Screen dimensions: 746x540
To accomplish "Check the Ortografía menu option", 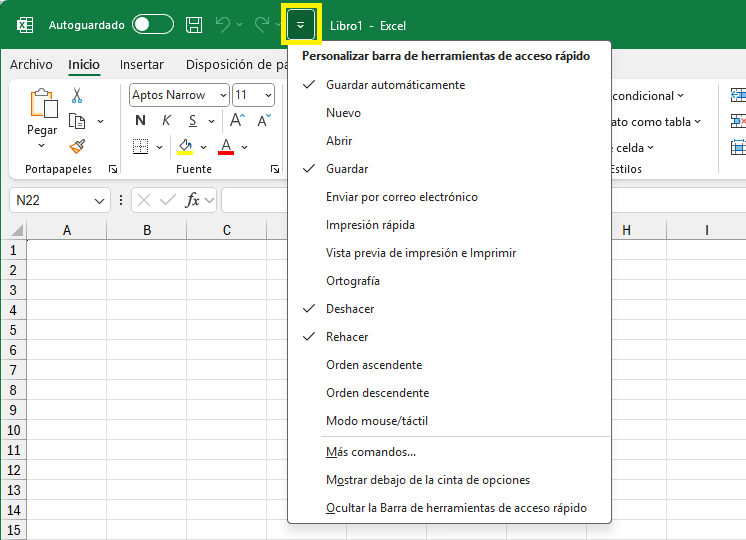I will (x=449, y=281).
